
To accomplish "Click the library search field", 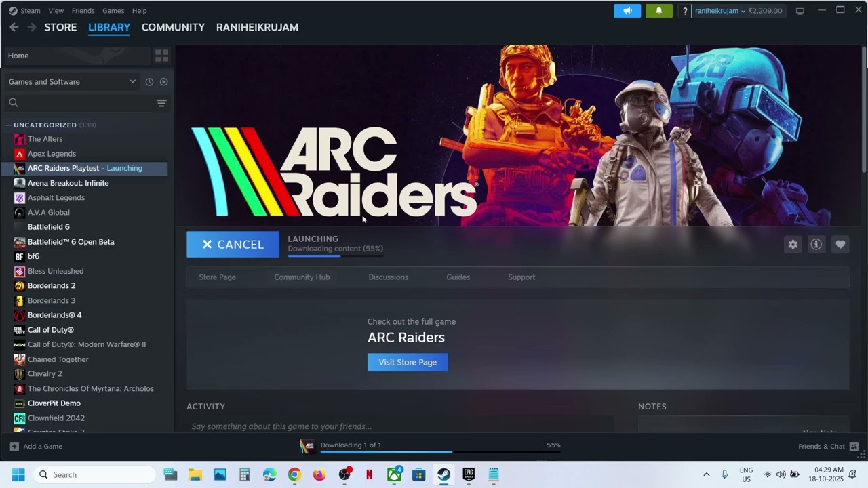I will [79, 103].
